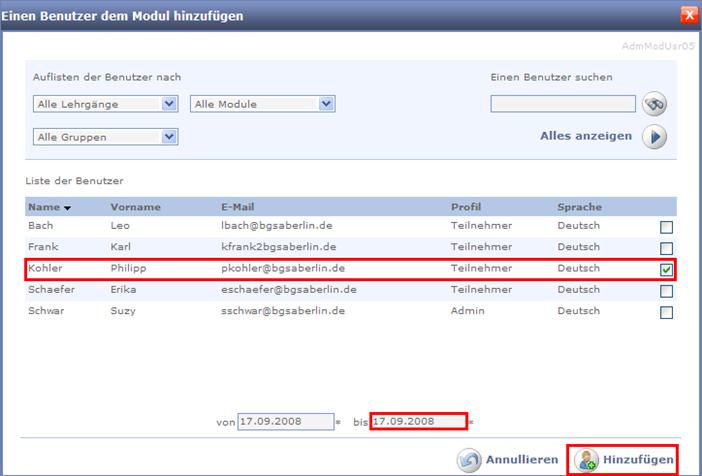The width and height of the screenshot is (702, 476).
Task: Click the 'von' start date field
Action: coord(284,422)
